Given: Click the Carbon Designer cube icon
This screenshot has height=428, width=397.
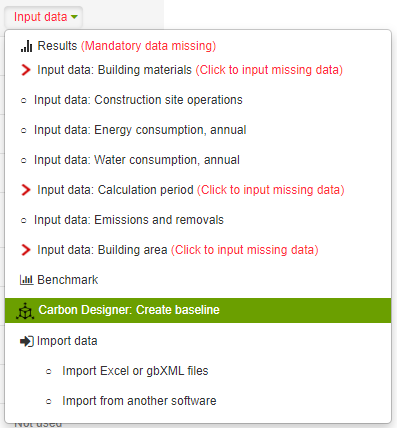Looking at the screenshot, I should 25,311.
